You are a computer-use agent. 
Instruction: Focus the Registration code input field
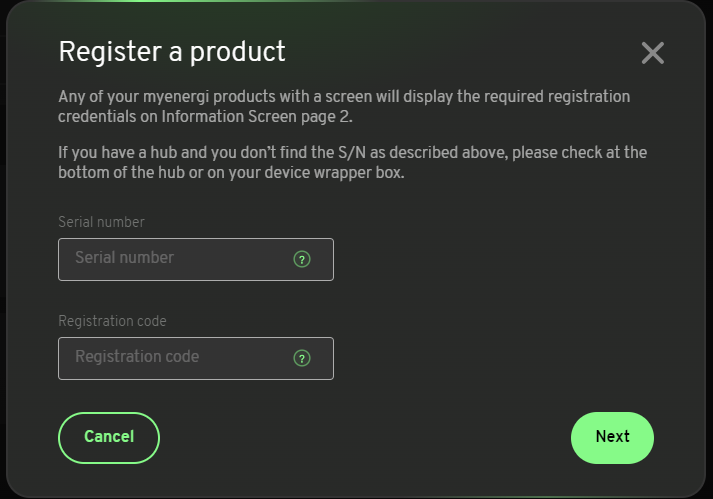click(x=196, y=358)
